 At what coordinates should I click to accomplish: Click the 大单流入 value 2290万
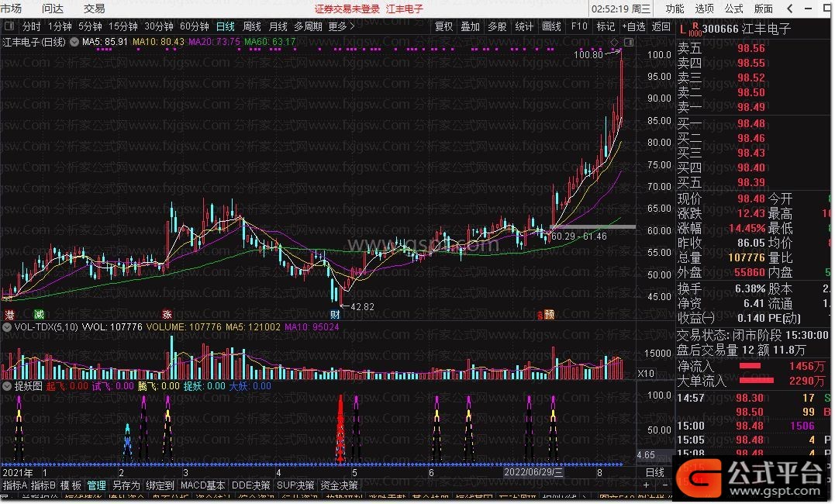[807, 381]
